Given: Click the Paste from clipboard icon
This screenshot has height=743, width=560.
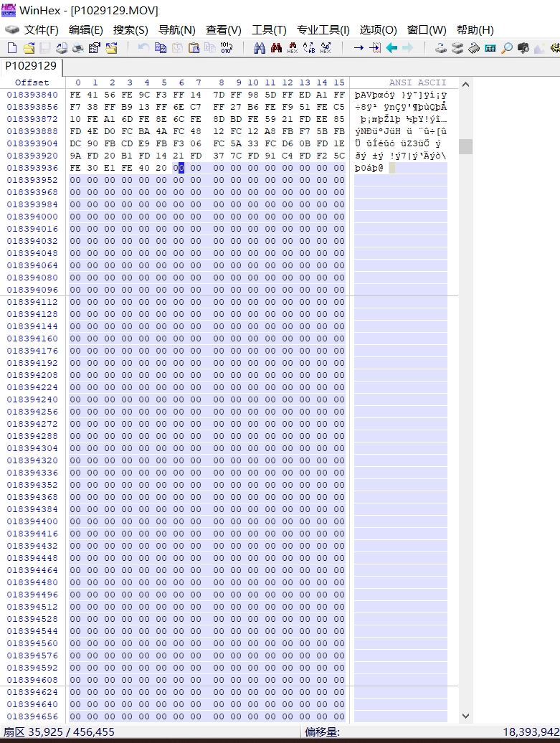Looking at the screenshot, I should point(194,48).
